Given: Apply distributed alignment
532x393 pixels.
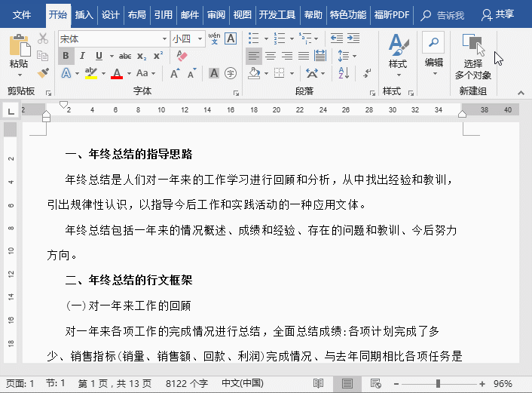Looking at the screenshot, I should click(320, 56).
